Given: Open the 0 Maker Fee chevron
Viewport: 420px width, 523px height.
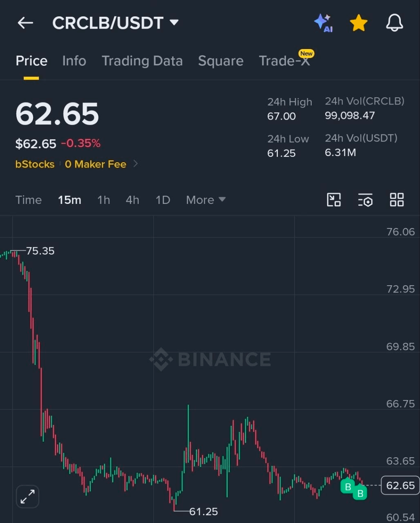Looking at the screenshot, I should (x=136, y=164).
